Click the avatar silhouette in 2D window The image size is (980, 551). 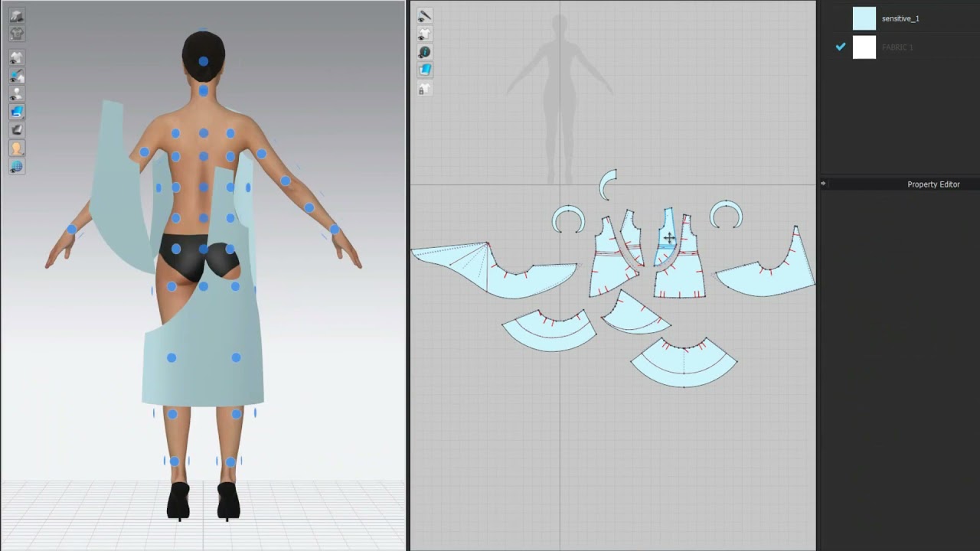tap(559, 92)
